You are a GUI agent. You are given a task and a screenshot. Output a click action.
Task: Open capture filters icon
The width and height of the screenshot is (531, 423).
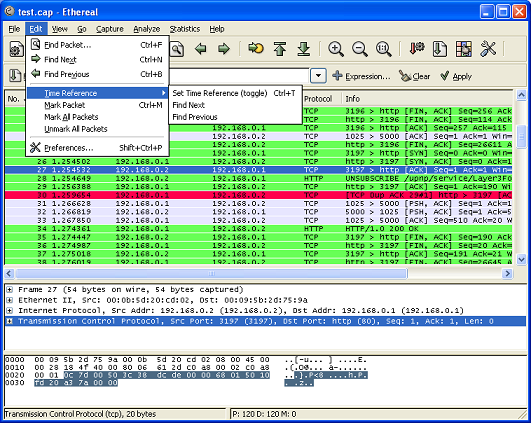[417, 49]
